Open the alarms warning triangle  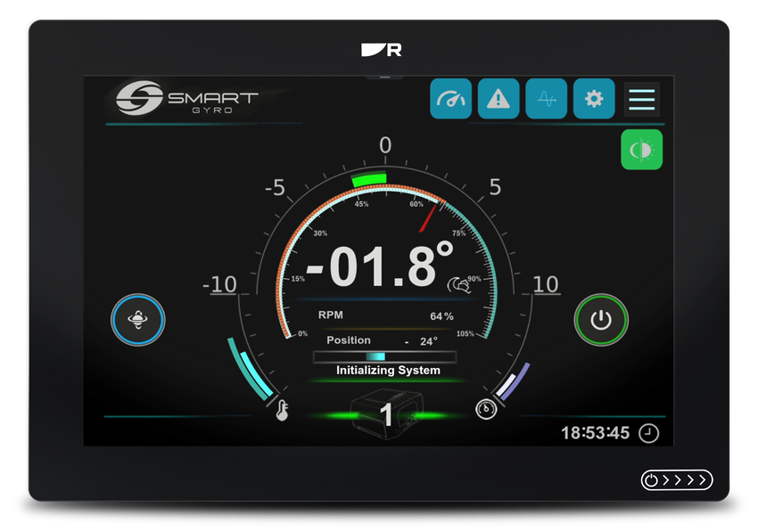(x=498, y=99)
